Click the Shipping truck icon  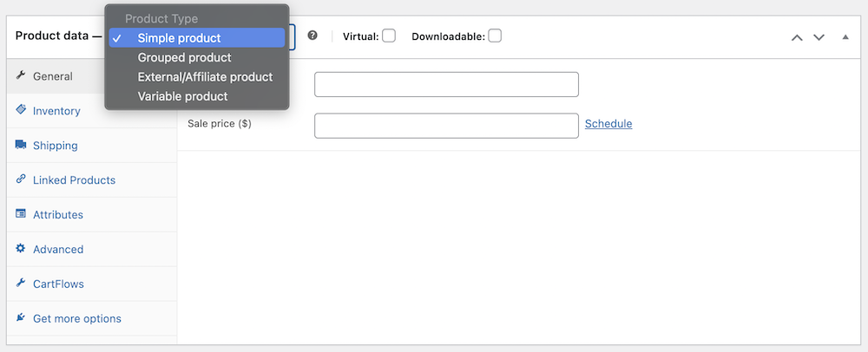click(x=21, y=145)
